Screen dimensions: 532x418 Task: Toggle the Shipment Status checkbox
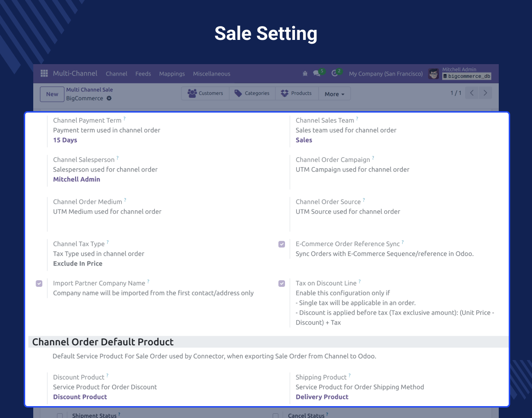[x=60, y=416]
